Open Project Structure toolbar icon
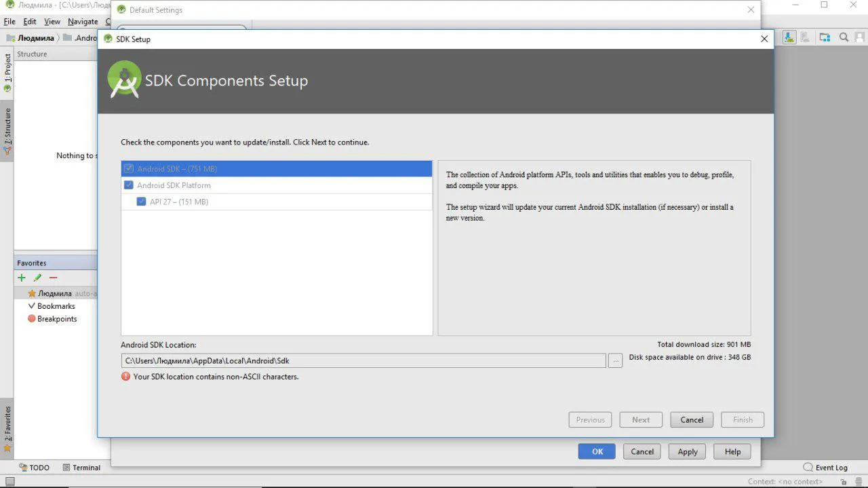This screenshot has width=868, height=488. tap(825, 37)
